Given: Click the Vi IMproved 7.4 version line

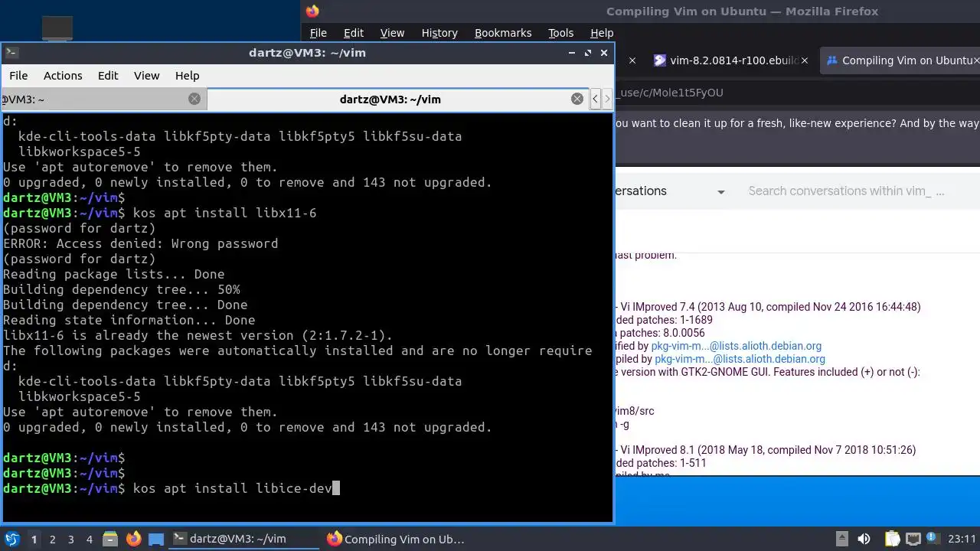Looking at the screenshot, I should point(769,307).
